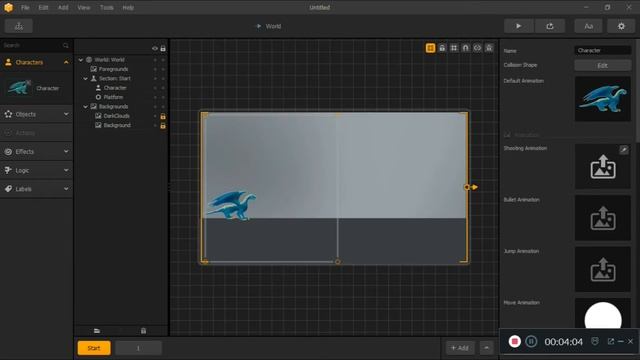Image resolution: width=640 pixels, height=360 pixels.
Task: Click the Character name field
Action: point(603,50)
